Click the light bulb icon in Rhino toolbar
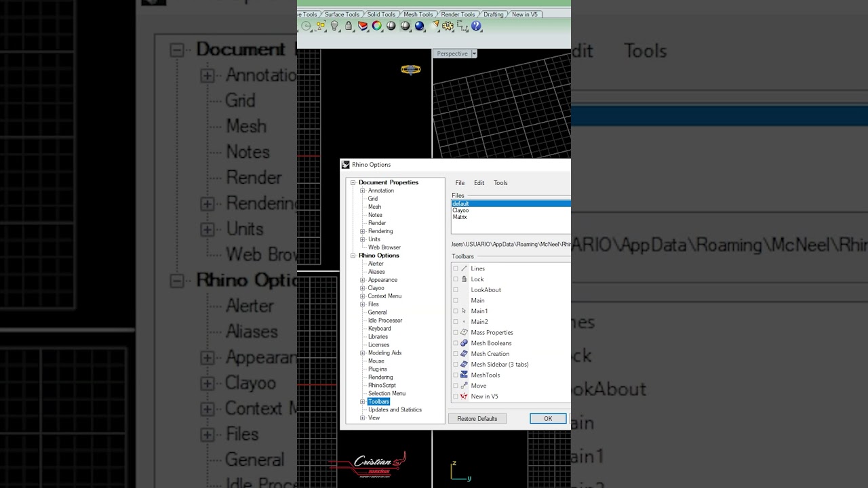 [x=334, y=26]
